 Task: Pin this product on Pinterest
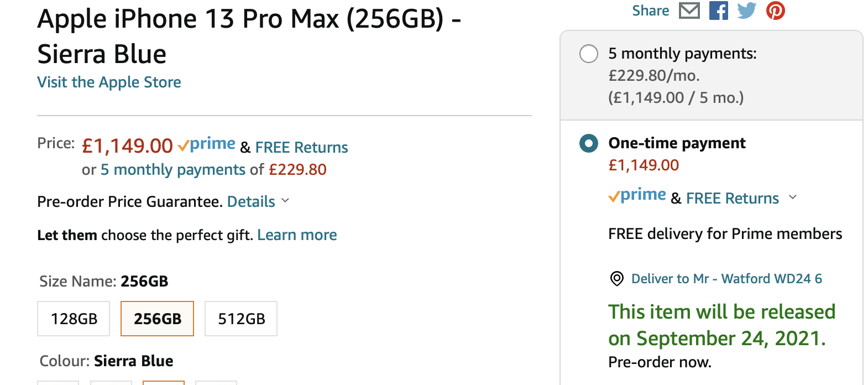click(775, 11)
